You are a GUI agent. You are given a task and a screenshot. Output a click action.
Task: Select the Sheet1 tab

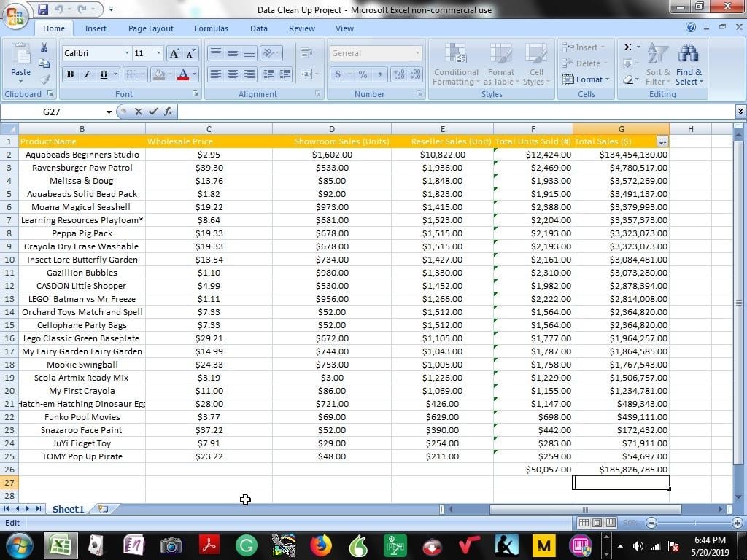68,509
